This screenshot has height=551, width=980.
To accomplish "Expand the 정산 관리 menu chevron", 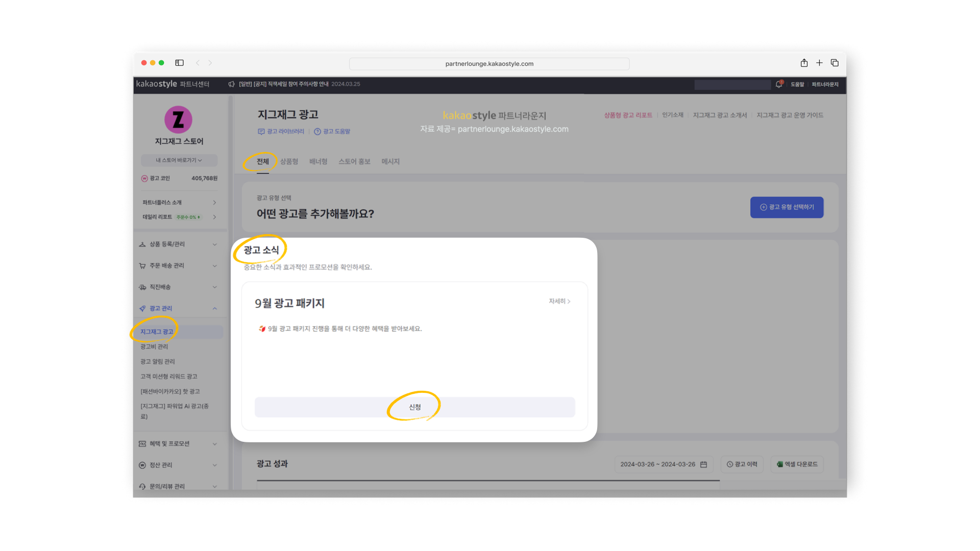I will pyautogui.click(x=215, y=465).
